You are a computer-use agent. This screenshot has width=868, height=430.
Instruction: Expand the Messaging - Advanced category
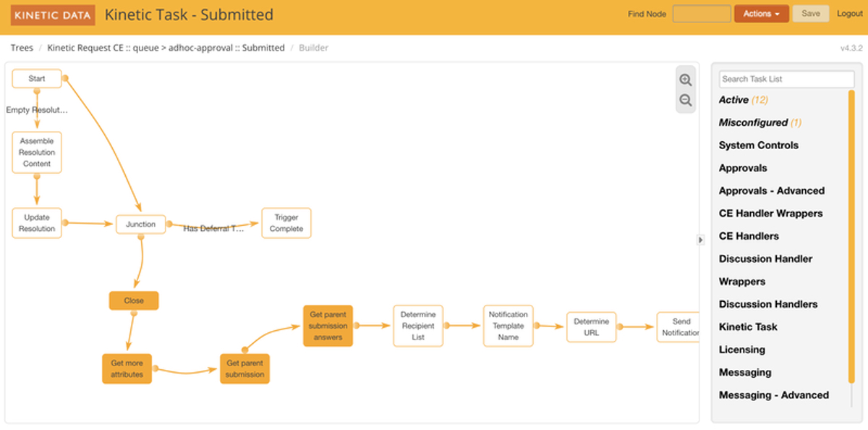tap(774, 395)
